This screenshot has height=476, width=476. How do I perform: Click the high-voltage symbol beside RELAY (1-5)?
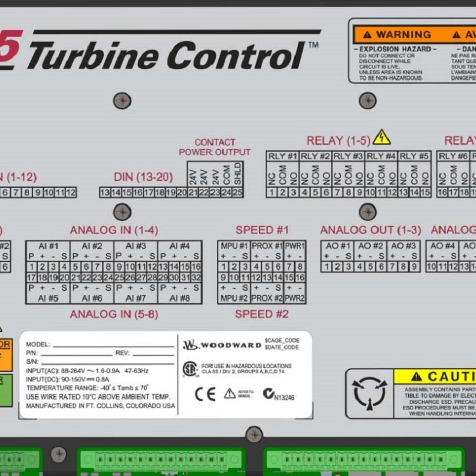click(381, 137)
